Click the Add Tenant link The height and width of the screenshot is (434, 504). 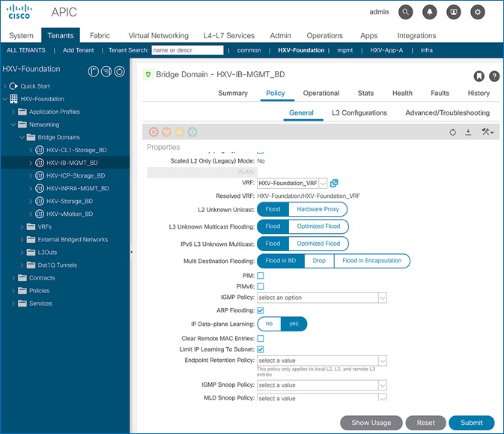click(78, 50)
